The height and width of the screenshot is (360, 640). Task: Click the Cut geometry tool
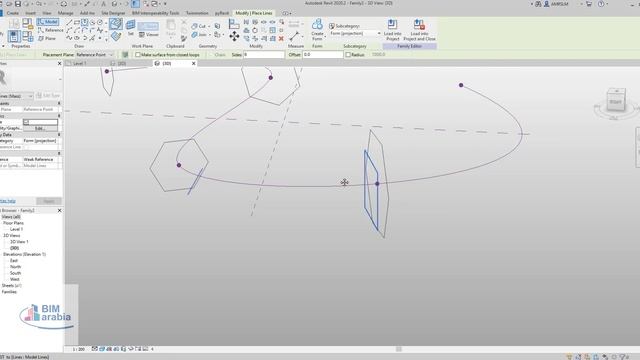click(199, 26)
